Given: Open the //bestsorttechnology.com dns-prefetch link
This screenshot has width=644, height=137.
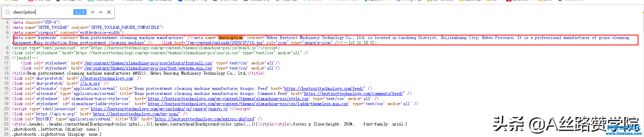Looking at the screenshot, I should pos(106,78).
